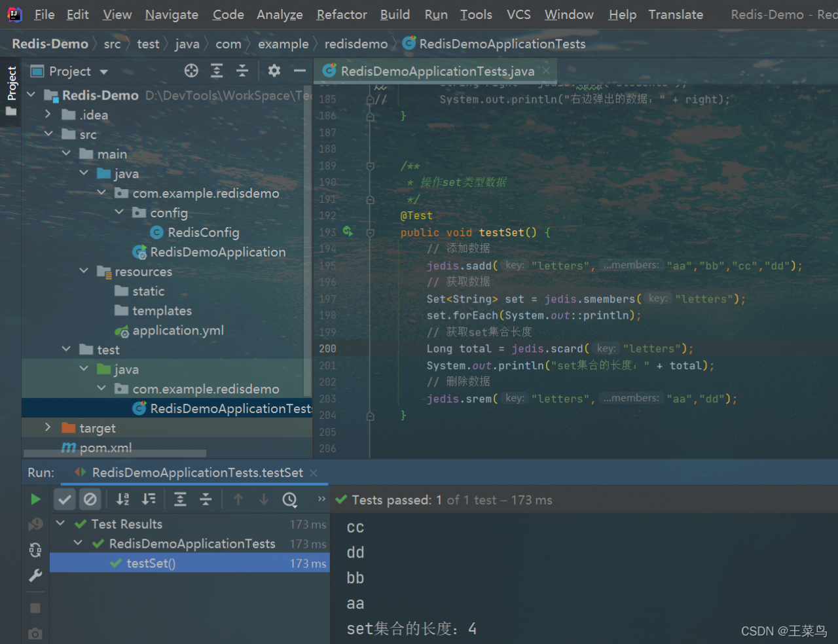Click run gutter icon beside testSet method
The height and width of the screenshot is (644, 838).
pos(348,232)
